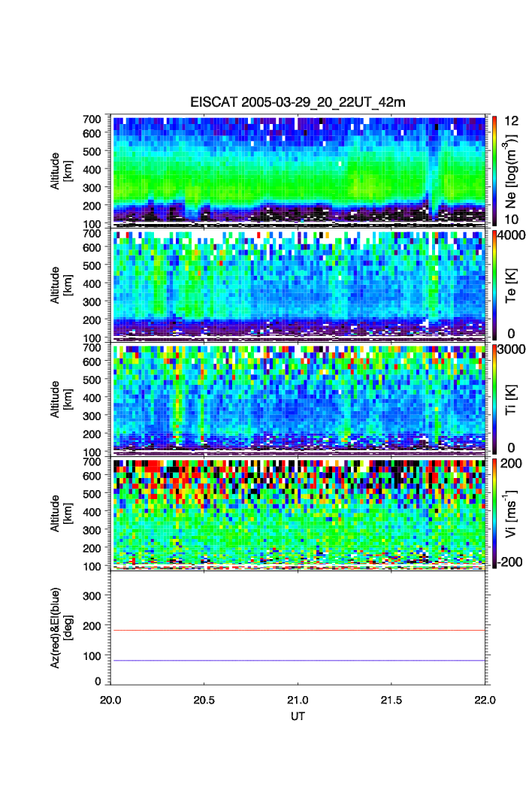This screenshot has width=532, height=799.
Task: Click the blue elevation line
Action: (x=299, y=661)
